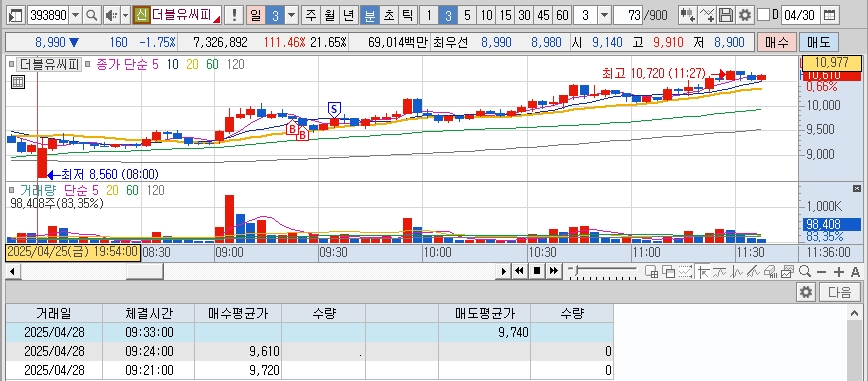Click the zoom magnifier in bottom toolbar
Screen dimensions: 868x381
pos(805,271)
